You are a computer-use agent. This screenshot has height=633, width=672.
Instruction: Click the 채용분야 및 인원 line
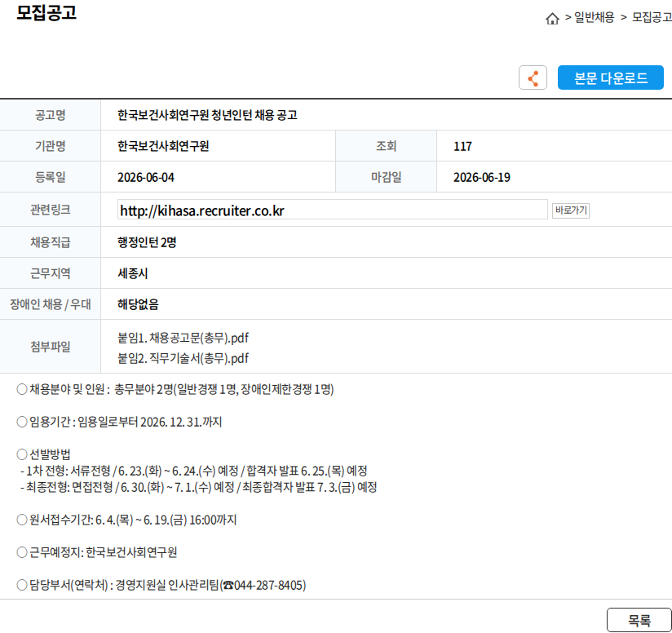tap(175, 389)
